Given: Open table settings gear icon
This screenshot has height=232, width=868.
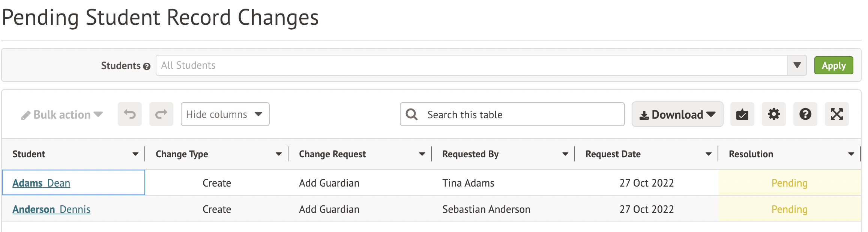Looking at the screenshot, I should (773, 114).
